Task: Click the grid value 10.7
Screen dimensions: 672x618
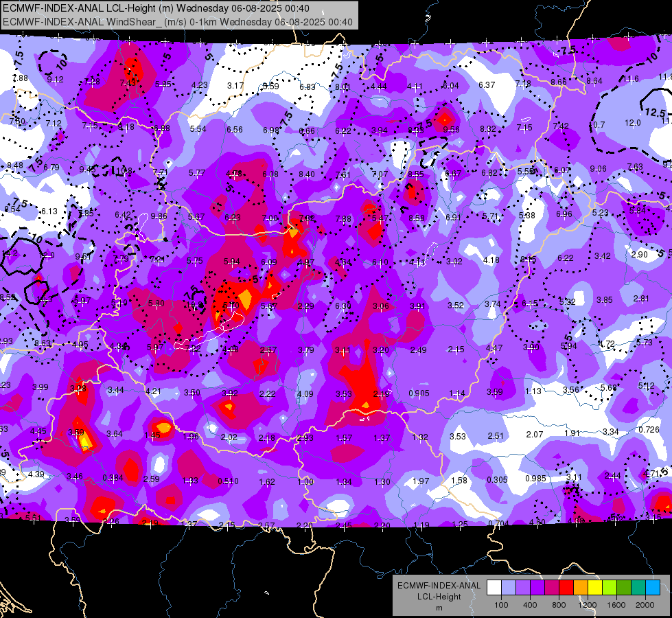Action: tap(596, 125)
